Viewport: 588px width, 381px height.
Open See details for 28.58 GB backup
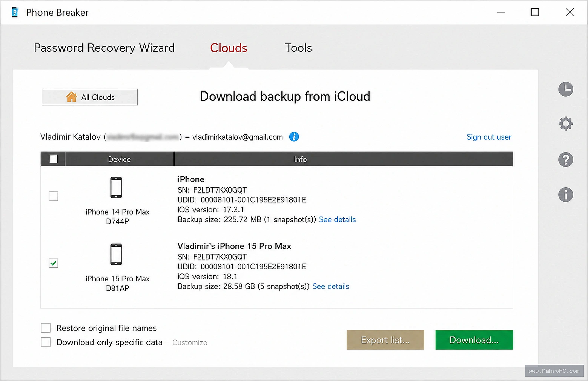pyautogui.click(x=331, y=286)
